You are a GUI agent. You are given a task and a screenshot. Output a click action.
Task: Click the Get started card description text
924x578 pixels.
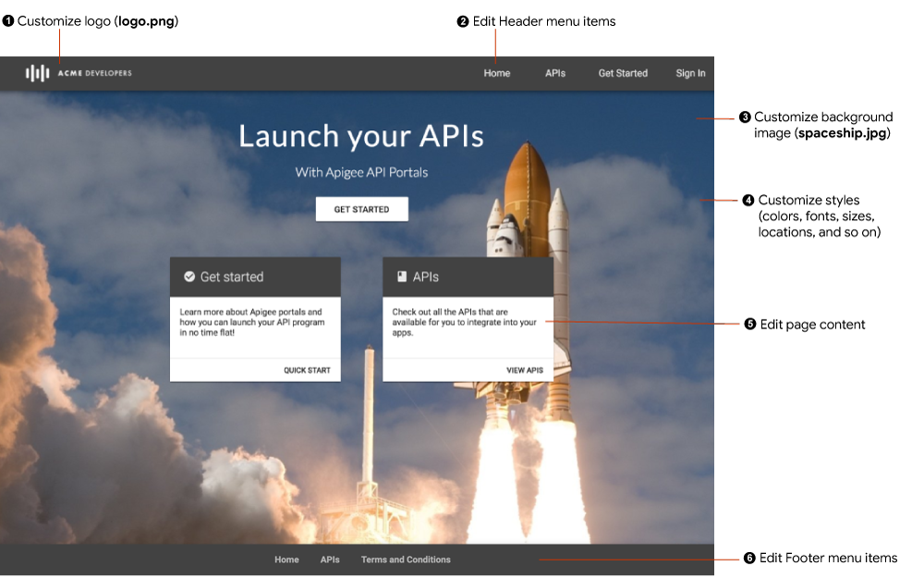pyautogui.click(x=252, y=322)
